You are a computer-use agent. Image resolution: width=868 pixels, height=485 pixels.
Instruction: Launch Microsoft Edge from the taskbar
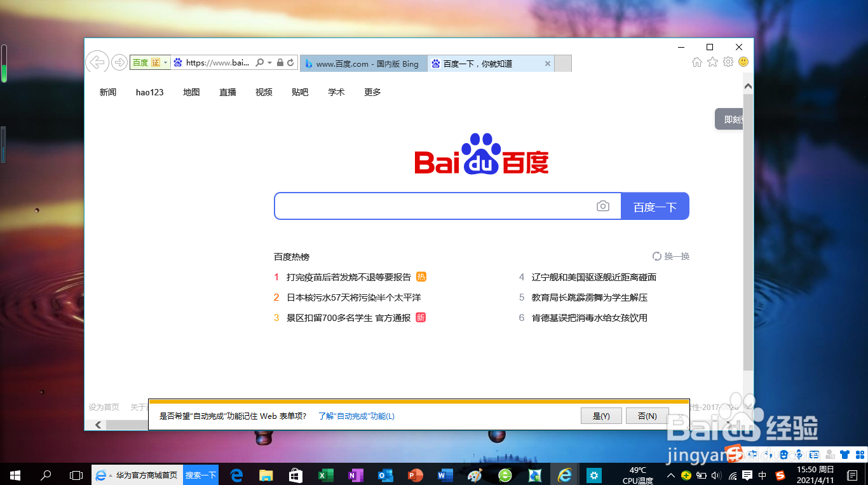point(236,475)
